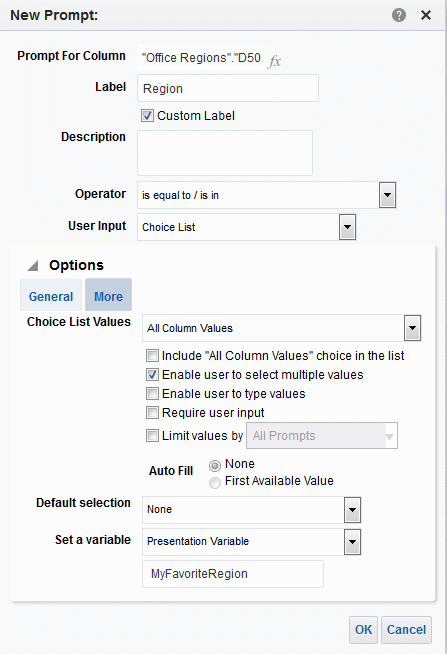Collapse the Options section triangle
The width and height of the screenshot is (447, 654).
[x=33, y=266]
